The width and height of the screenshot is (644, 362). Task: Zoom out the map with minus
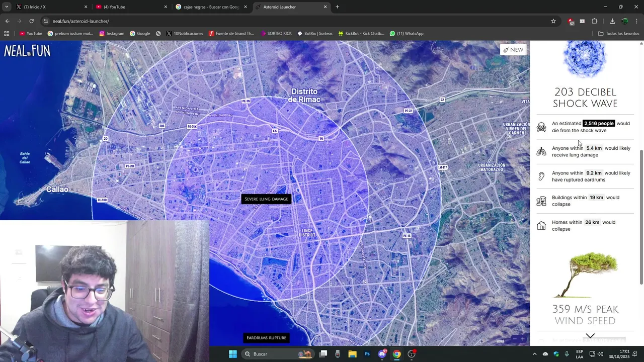(515, 339)
